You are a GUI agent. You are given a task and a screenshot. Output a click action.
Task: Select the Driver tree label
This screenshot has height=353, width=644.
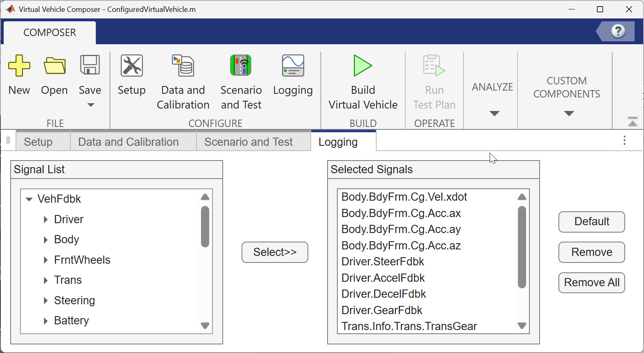pos(69,219)
